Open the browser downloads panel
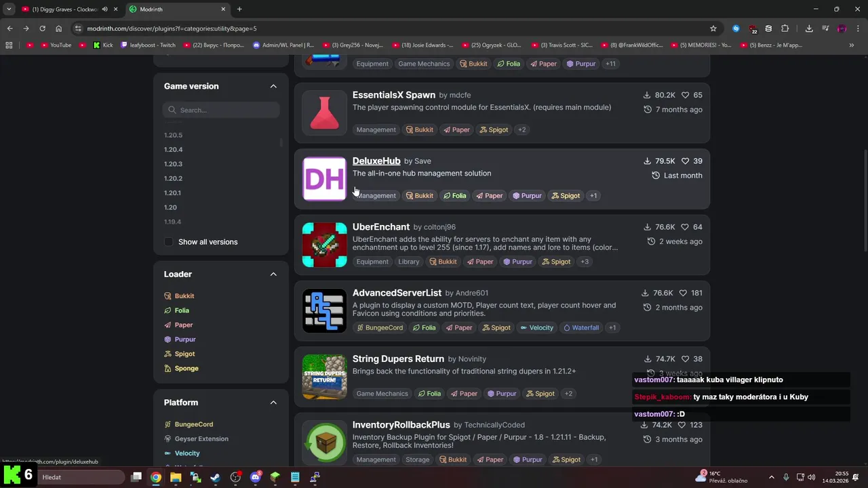 [x=809, y=28]
